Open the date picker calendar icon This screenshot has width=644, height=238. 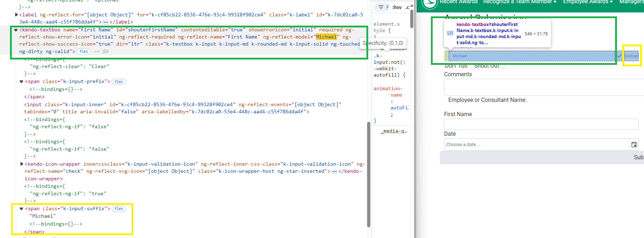tap(634, 144)
